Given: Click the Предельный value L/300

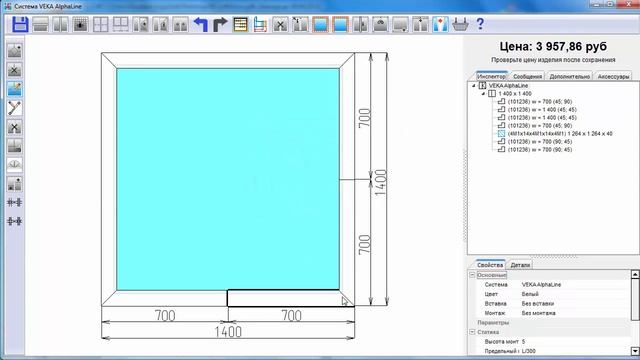Looking at the screenshot, I should 529,351.
